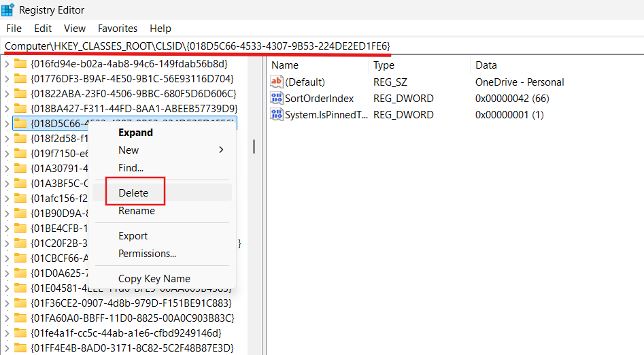
Task: Expand the {018BA427-F311-44FD-8AA1-ABEEB57739D9} key
Action: pos(7,109)
